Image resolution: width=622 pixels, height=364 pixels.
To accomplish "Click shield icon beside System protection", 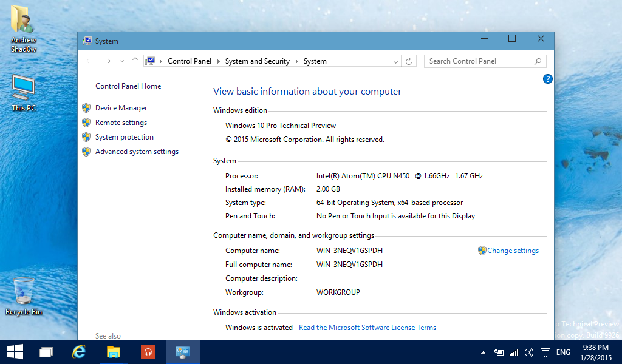I will click(86, 137).
